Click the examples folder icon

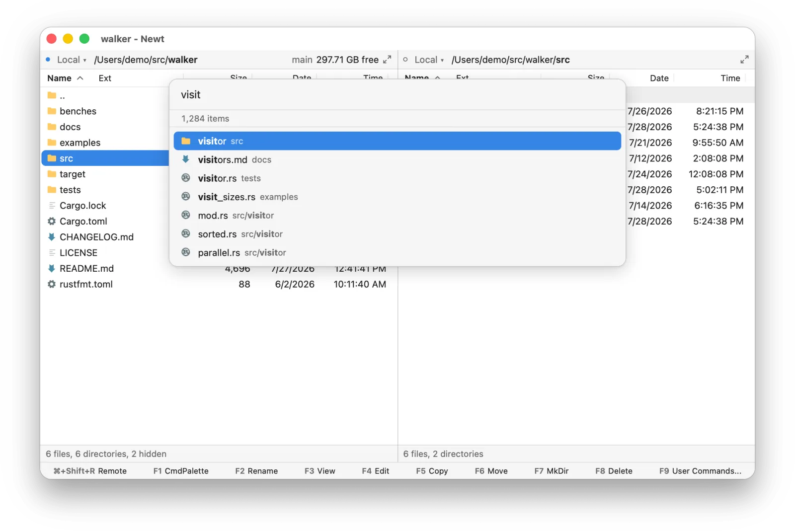tap(52, 143)
